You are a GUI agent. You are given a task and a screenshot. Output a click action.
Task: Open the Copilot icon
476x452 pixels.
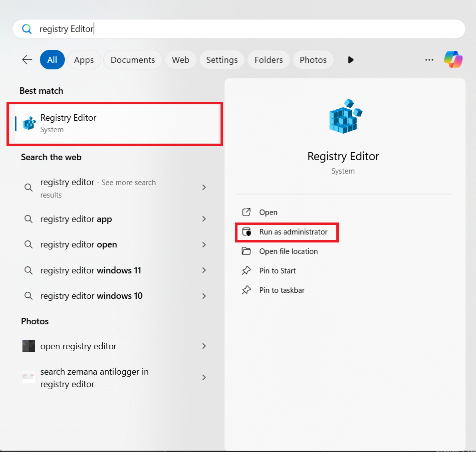[x=453, y=59]
